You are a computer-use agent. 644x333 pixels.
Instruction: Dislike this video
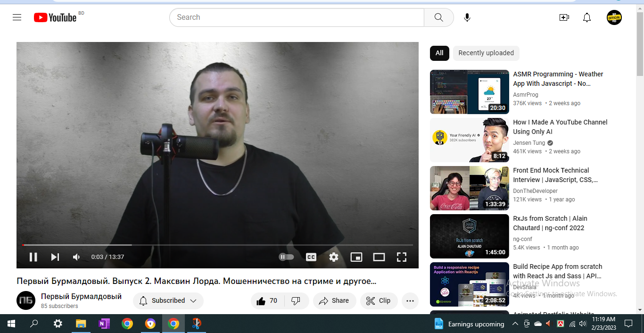[x=296, y=301]
